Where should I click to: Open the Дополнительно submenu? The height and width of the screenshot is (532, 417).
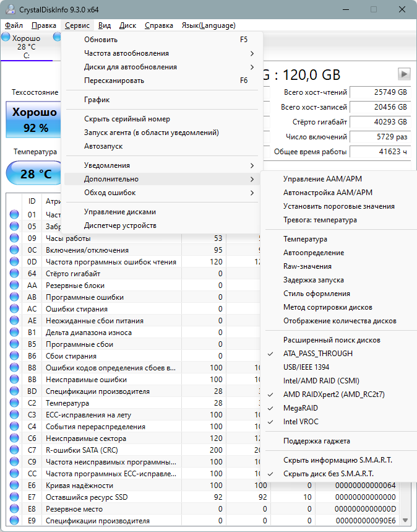pos(162,179)
